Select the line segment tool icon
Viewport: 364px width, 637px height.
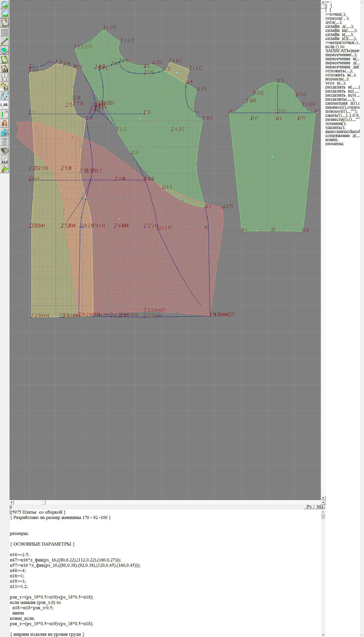click(5, 41)
